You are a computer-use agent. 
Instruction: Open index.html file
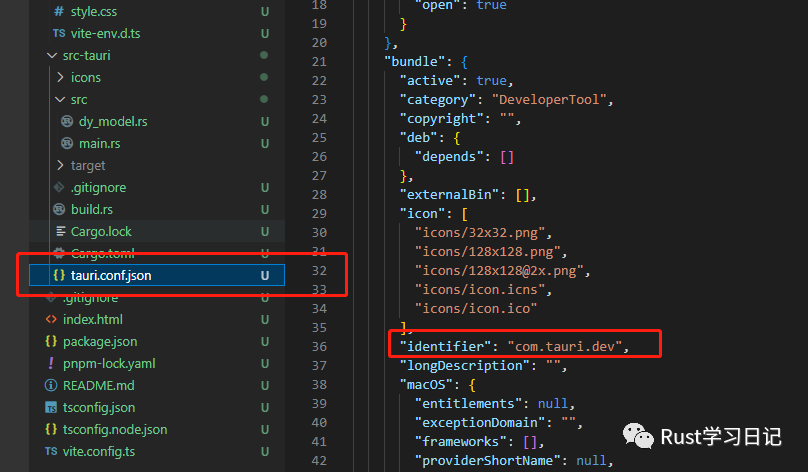(x=93, y=319)
